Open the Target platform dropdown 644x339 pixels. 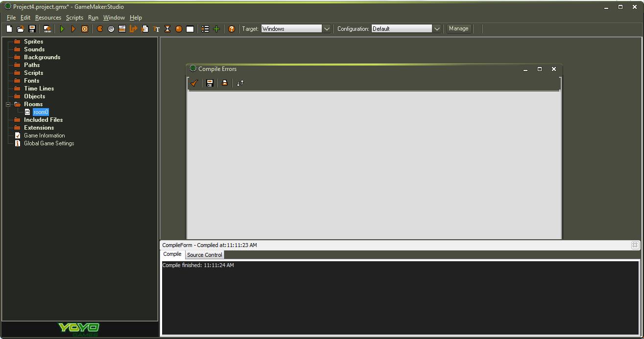pyautogui.click(x=326, y=29)
